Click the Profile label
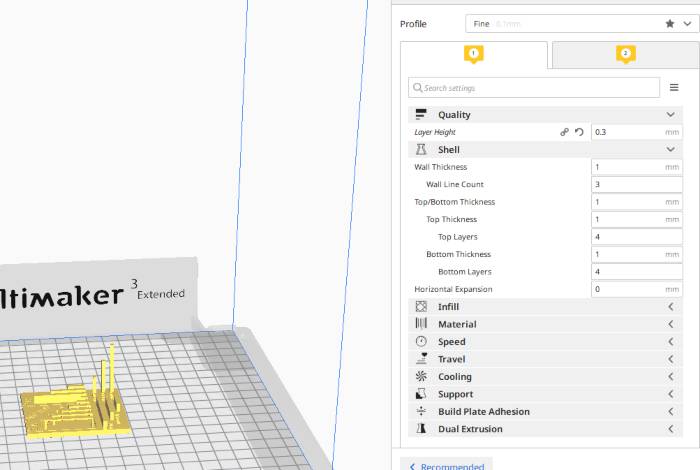The height and width of the screenshot is (470, 700). tap(413, 24)
